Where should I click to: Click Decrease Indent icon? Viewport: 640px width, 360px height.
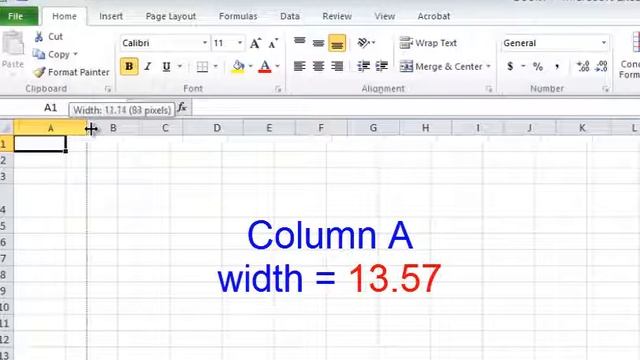click(x=363, y=66)
